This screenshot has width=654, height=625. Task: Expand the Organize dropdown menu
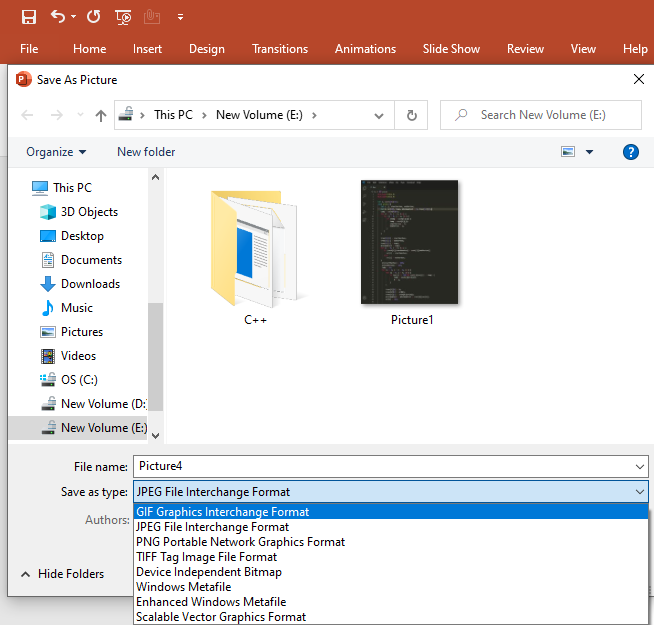point(56,152)
